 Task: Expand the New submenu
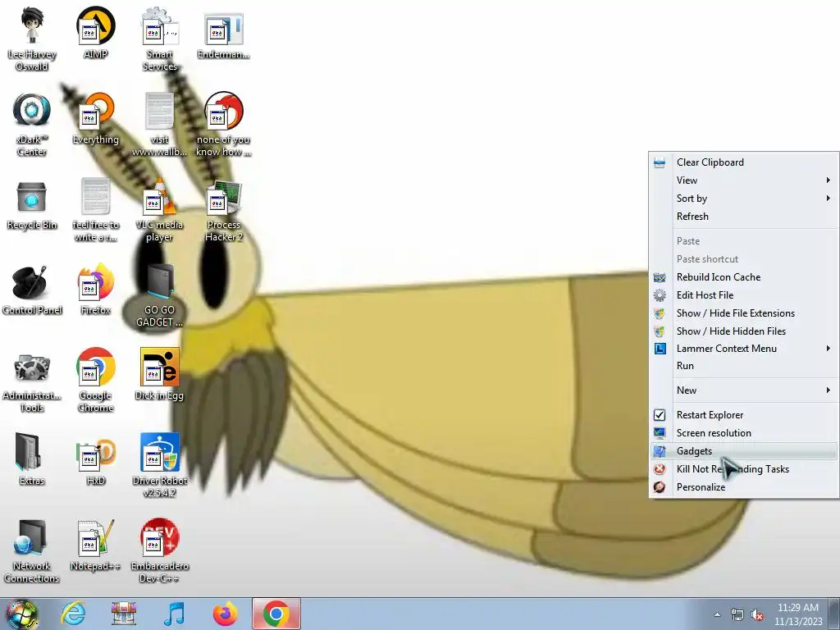[x=743, y=390]
